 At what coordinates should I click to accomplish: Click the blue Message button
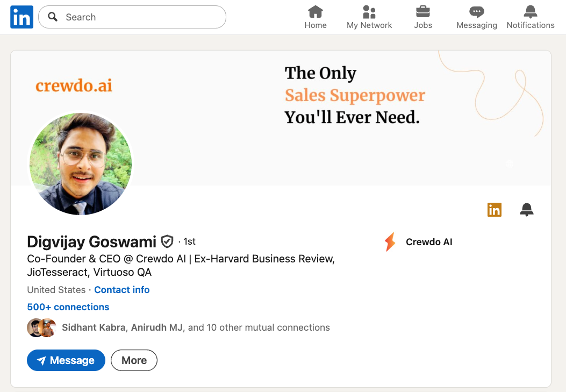tap(66, 360)
